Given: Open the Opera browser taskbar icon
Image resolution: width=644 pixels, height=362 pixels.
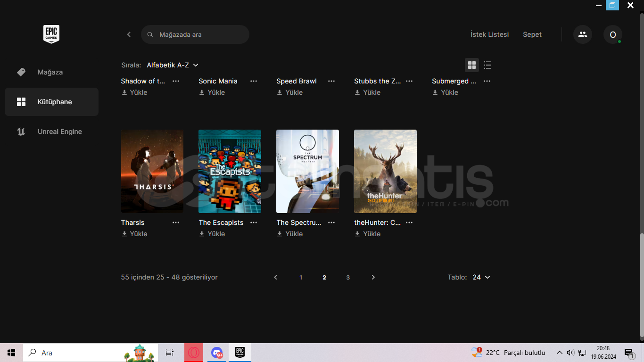Looking at the screenshot, I should [x=194, y=353].
